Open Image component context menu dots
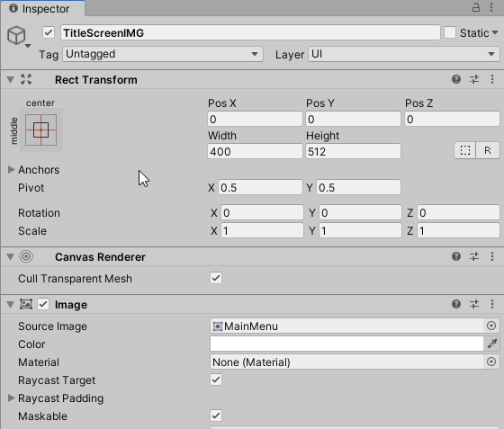The image size is (504, 429). 492,304
